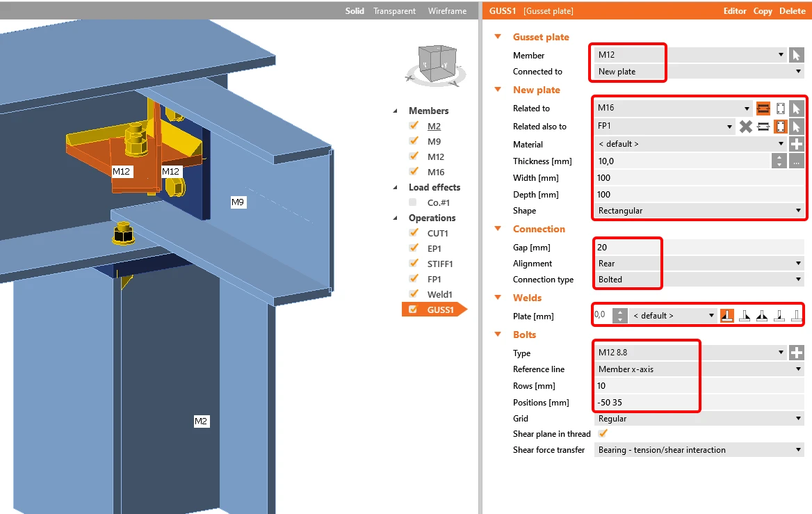Add new bolt type with plus icon
812x514 pixels.
tap(797, 353)
